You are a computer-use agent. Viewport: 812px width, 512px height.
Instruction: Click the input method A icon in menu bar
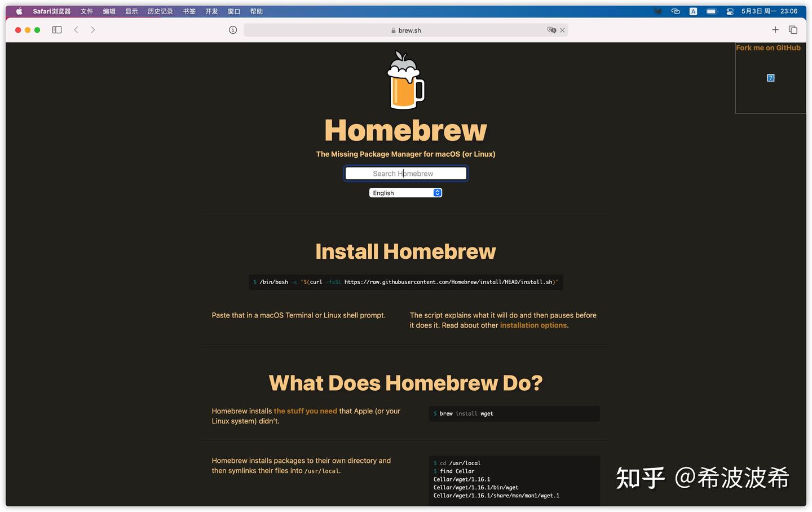[693, 11]
